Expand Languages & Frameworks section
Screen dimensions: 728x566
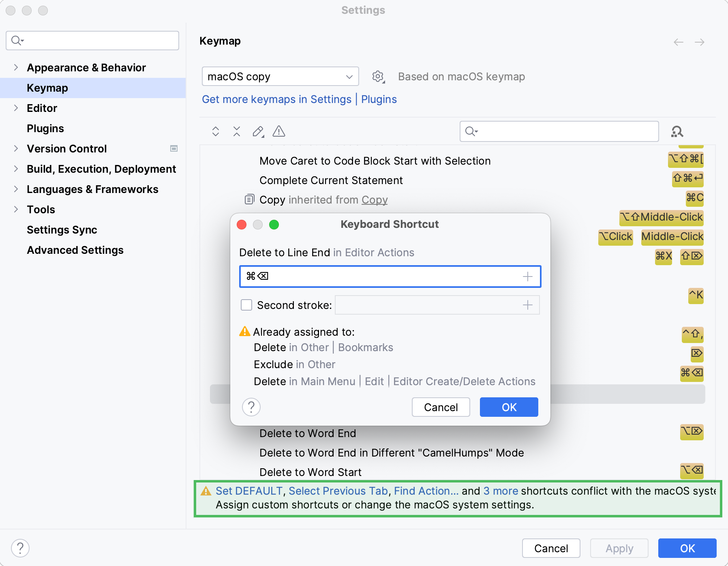coord(16,189)
